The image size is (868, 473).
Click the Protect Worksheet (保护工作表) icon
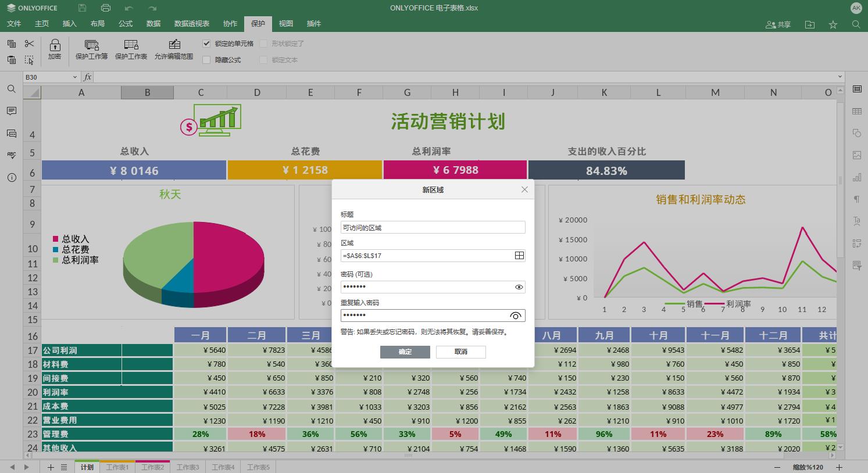(130, 50)
